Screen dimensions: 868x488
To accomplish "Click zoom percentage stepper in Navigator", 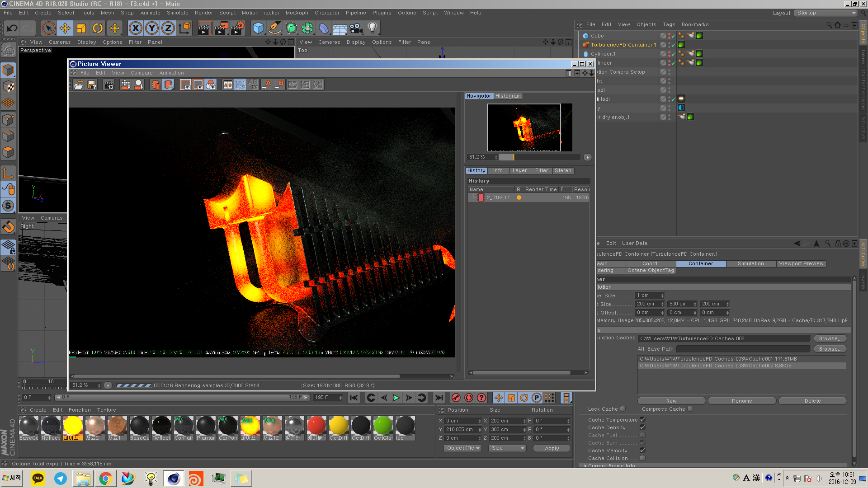I will point(496,157).
